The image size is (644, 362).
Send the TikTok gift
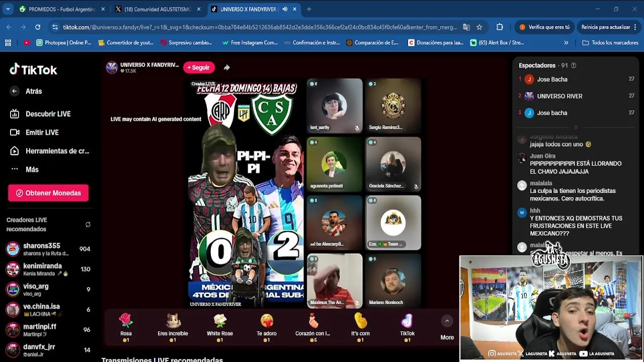(x=407, y=328)
